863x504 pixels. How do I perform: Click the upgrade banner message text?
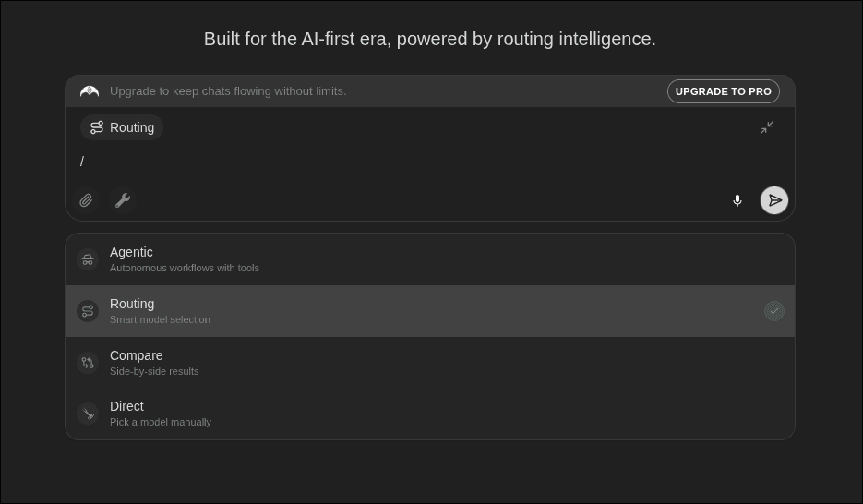(x=228, y=91)
